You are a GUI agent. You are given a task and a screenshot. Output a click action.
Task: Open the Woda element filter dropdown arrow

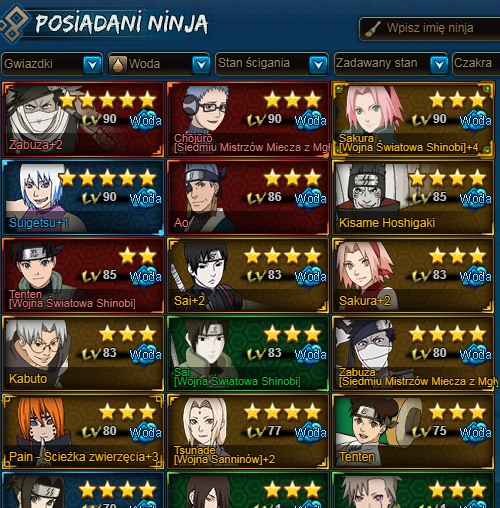coord(201,64)
